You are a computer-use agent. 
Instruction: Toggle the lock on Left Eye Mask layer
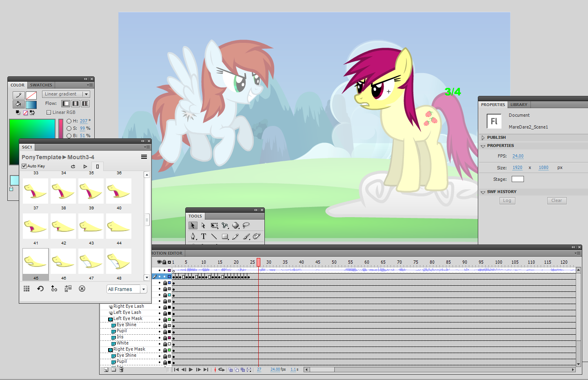tap(165, 319)
